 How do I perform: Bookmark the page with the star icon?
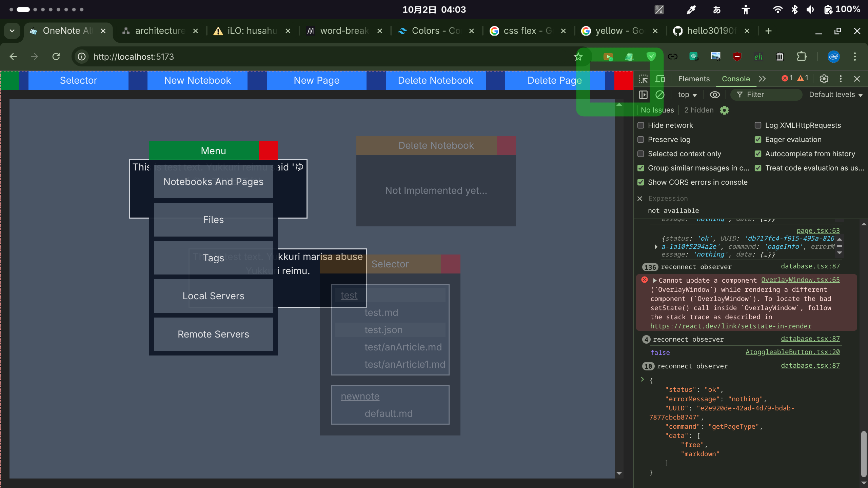(578, 57)
